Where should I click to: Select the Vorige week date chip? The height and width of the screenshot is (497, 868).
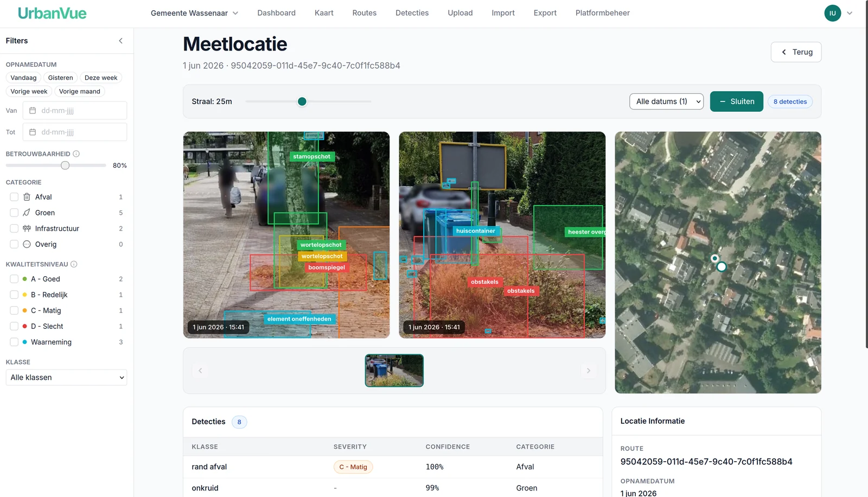[29, 91]
